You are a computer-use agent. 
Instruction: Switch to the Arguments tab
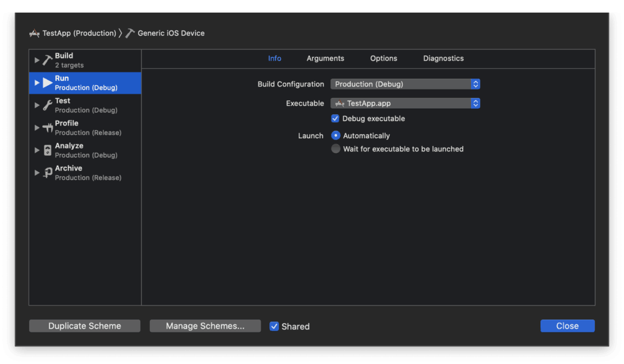click(x=325, y=58)
